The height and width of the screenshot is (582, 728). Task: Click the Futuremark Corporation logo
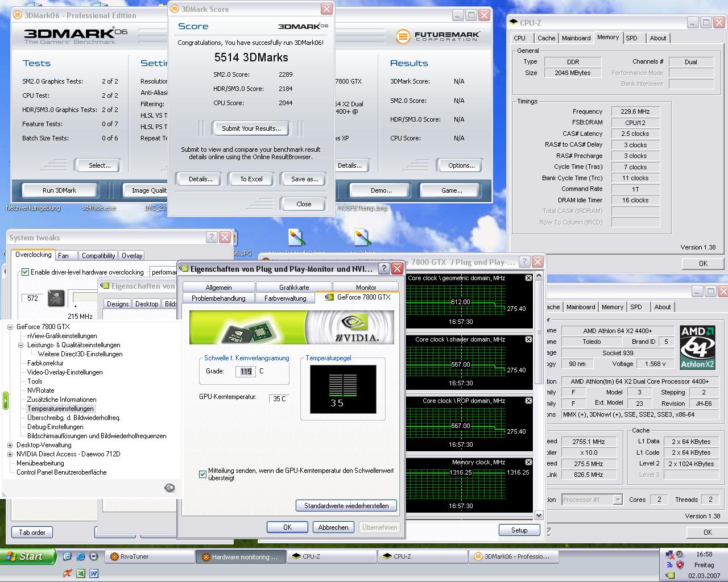[438, 36]
